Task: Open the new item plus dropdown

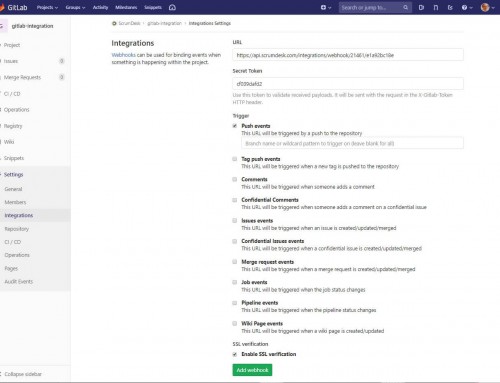Action: point(326,7)
